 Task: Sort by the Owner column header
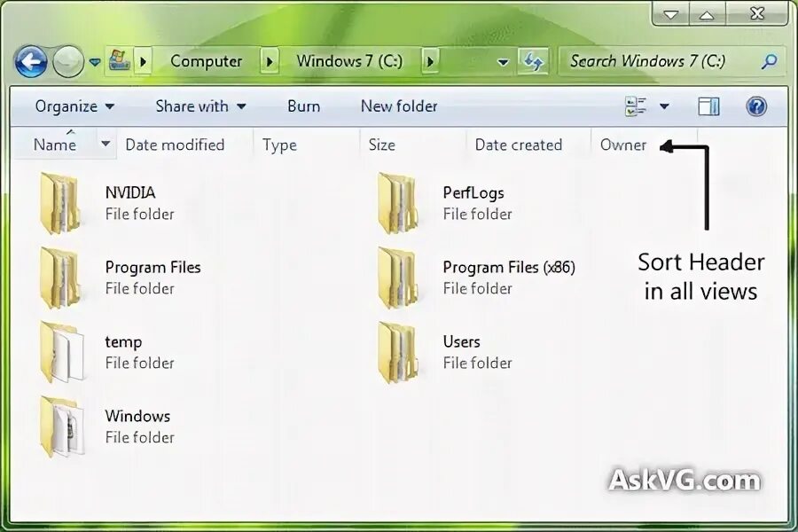pyautogui.click(x=624, y=145)
